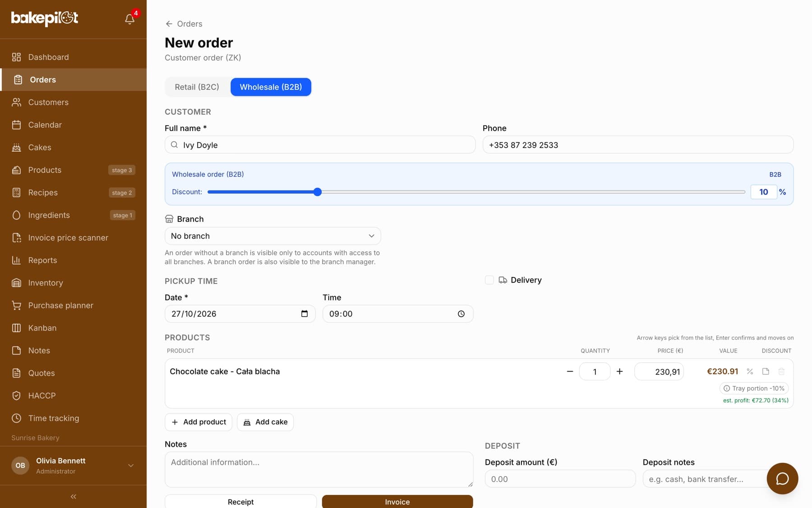This screenshot has width=812, height=508.
Task: Open Cakes in the sidebar
Action: [73, 147]
